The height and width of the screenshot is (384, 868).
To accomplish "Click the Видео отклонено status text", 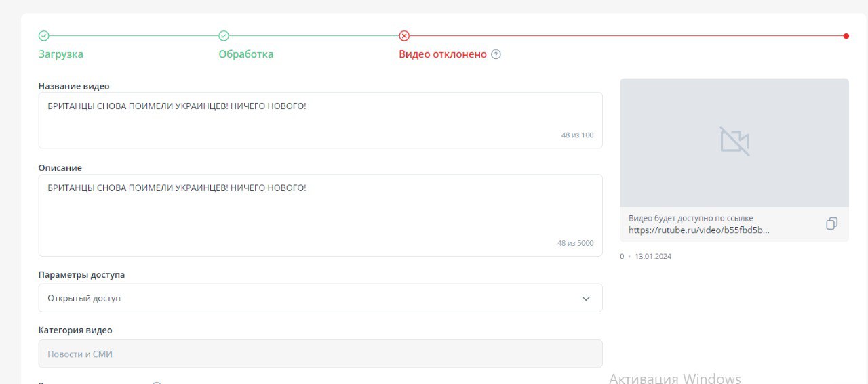I will [x=442, y=54].
